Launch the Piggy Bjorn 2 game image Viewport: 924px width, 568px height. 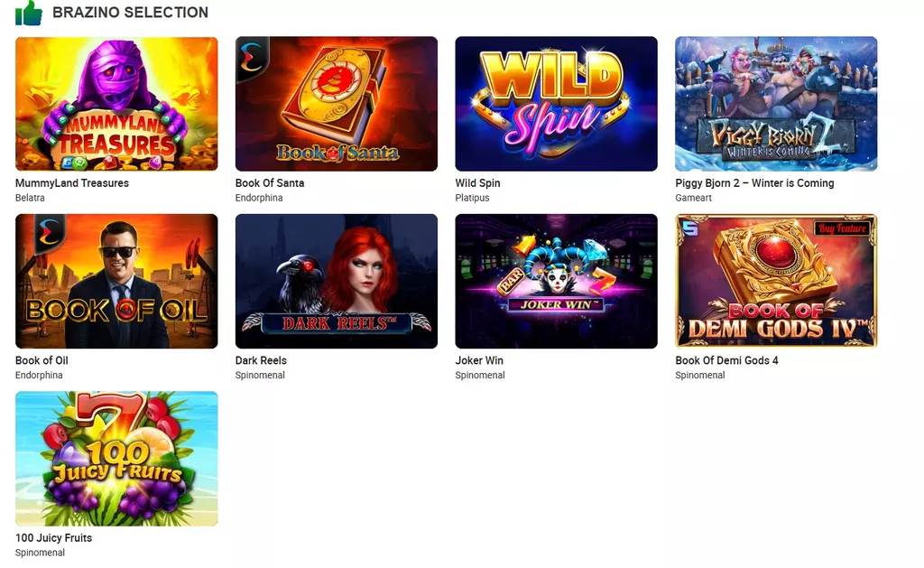point(776,104)
